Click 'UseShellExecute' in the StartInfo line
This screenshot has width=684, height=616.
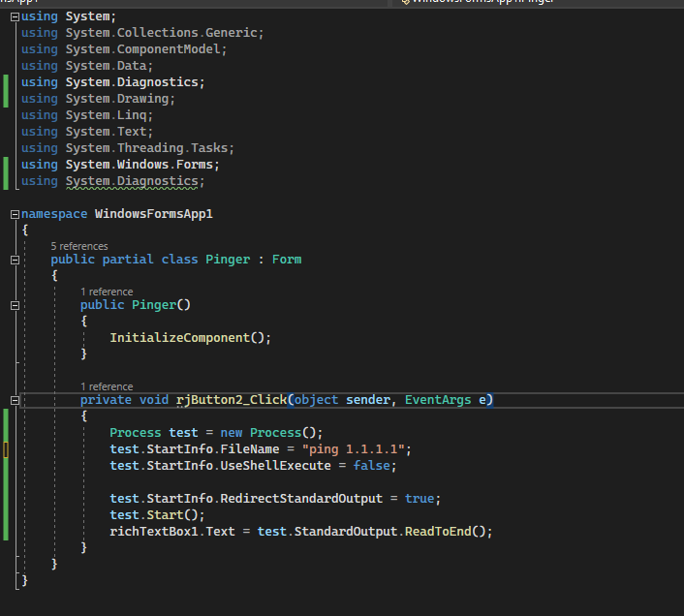[275, 466]
